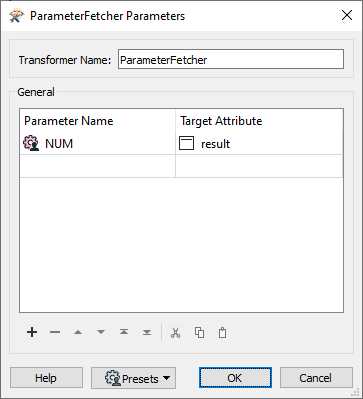The width and height of the screenshot is (363, 399).
Task: Click the Parameter Name column header
Action: point(97,121)
